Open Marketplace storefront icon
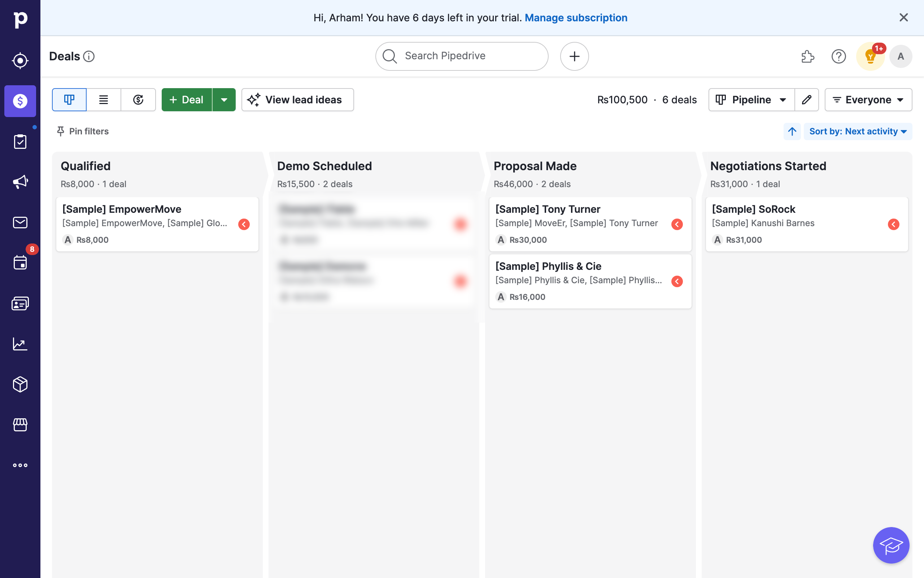 click(20, 425)
